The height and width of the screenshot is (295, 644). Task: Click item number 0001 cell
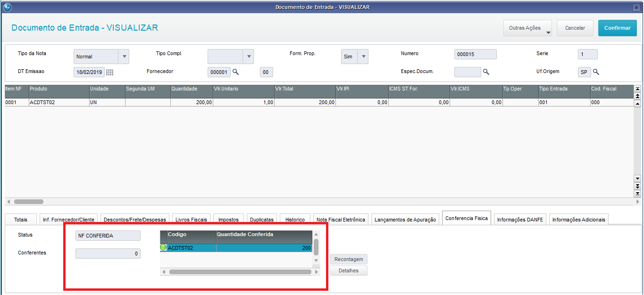[17, 102]
